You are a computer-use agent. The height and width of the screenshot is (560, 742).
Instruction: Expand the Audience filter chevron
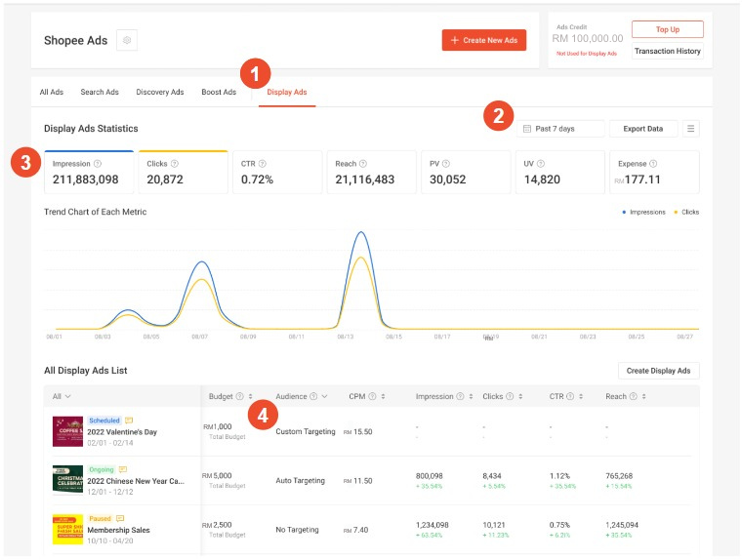[x=324, y=396]
